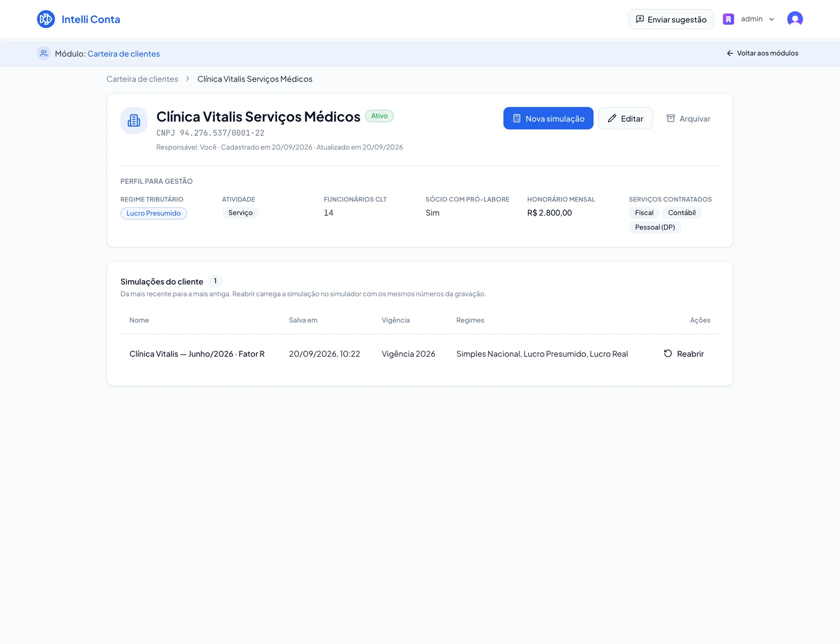Open the user profile avatar
The width and height of the screenshot is (840, 644).
pos(795,19)
